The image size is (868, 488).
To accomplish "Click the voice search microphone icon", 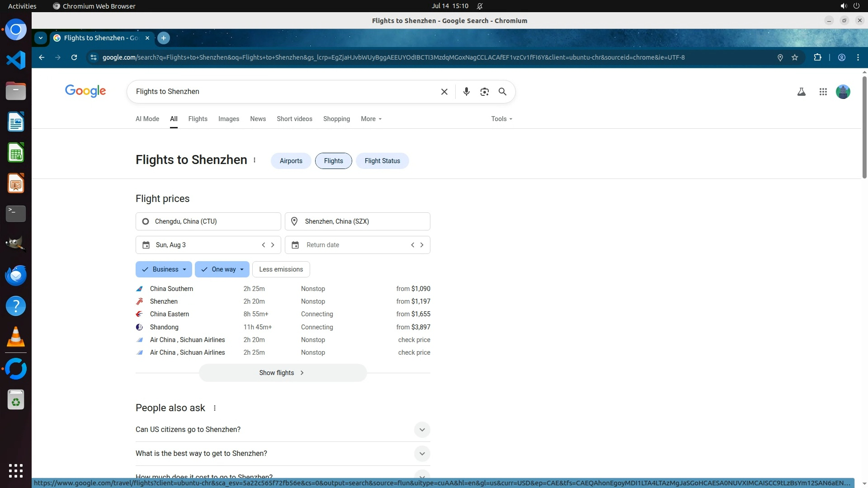I will [467, 92].
